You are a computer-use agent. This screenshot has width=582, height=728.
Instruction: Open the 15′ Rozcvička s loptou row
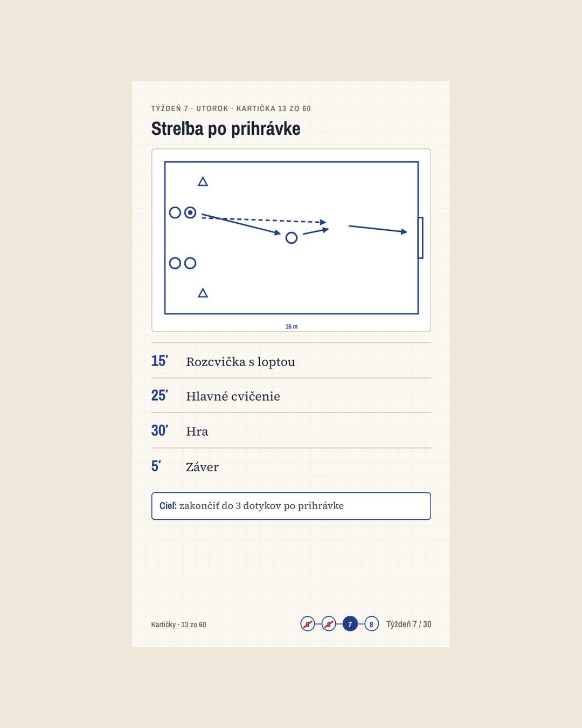pos(291,361)
